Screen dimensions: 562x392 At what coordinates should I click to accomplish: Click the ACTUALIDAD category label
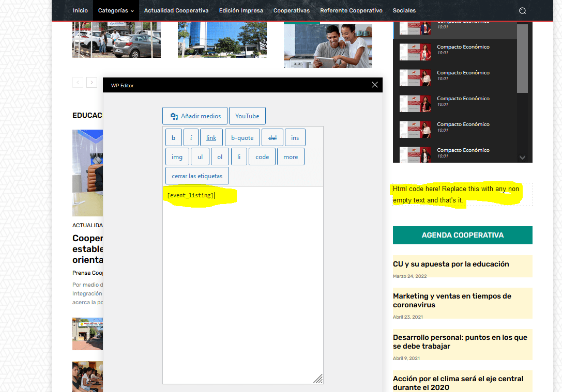point(87,225)
